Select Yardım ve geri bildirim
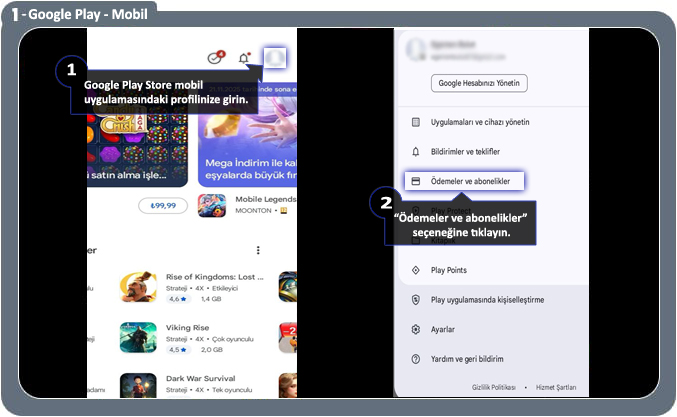The height and width of the screenshot is (417, 677). 466,358
